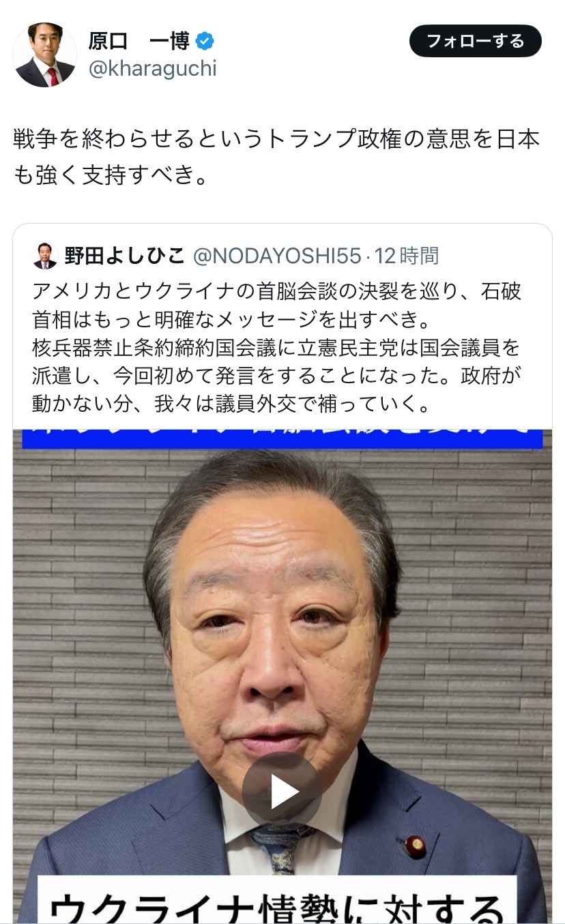Tap the blue verified badge next to 原口一博
This screenshot has width=565, height=924.
[205, 42]
